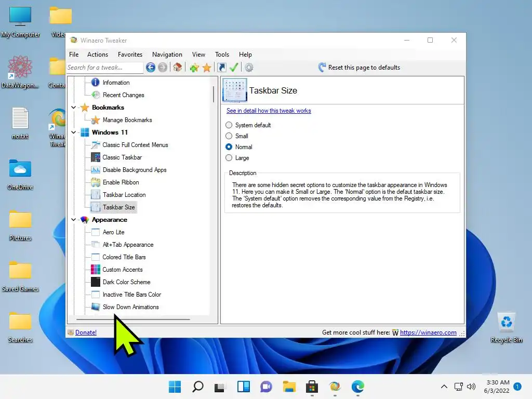Image resolution: width=532 pixels, height=399 pixels.
Task: Collapse the Windows 11 tree group
Action: [x=74, y=132]
